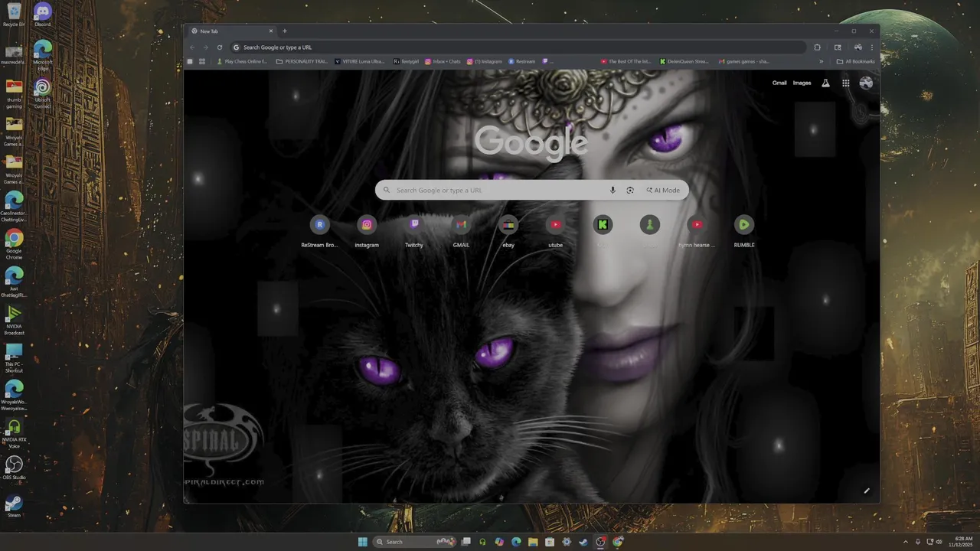Open the Twitchy shortcut tile
980x551 pixels.
click(414, 232)
